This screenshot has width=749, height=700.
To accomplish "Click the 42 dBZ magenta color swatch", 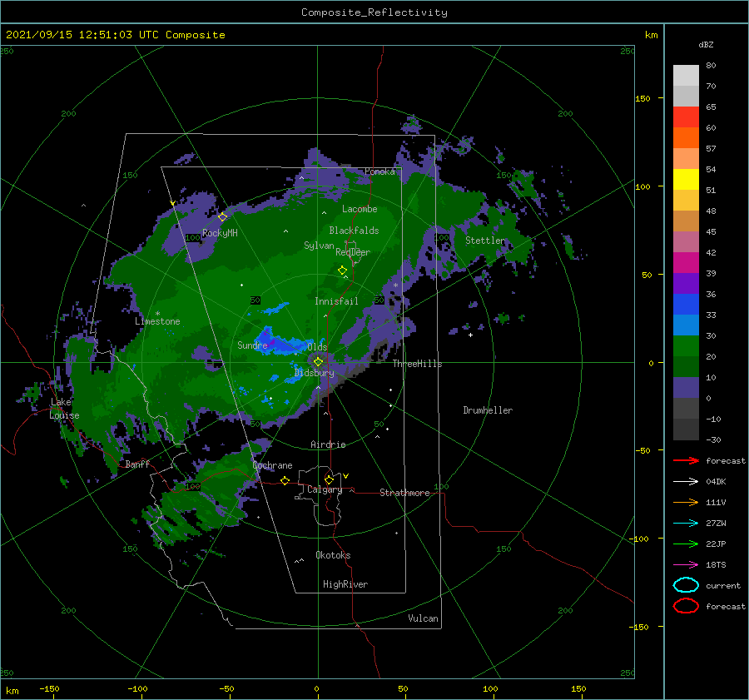I will pos(686,262).
